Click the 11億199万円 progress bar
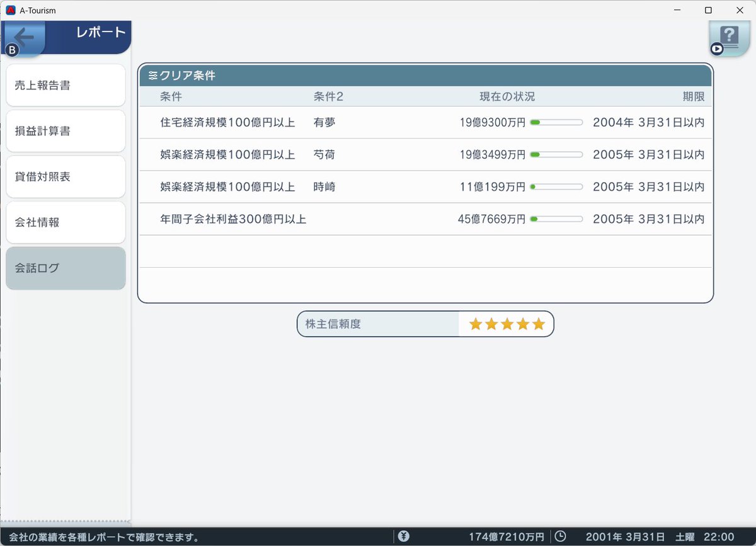 click(x=556, y=187)
